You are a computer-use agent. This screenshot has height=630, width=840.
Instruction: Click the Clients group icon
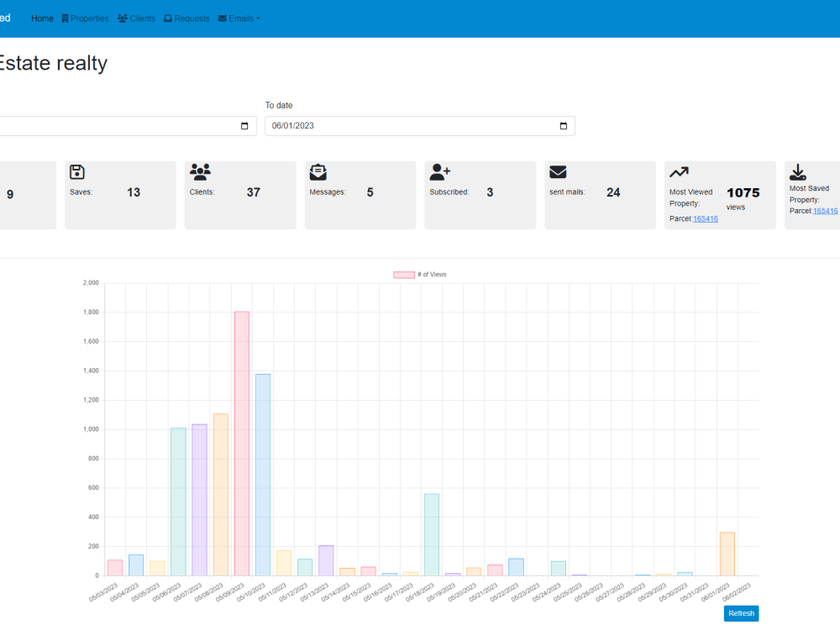201,172
